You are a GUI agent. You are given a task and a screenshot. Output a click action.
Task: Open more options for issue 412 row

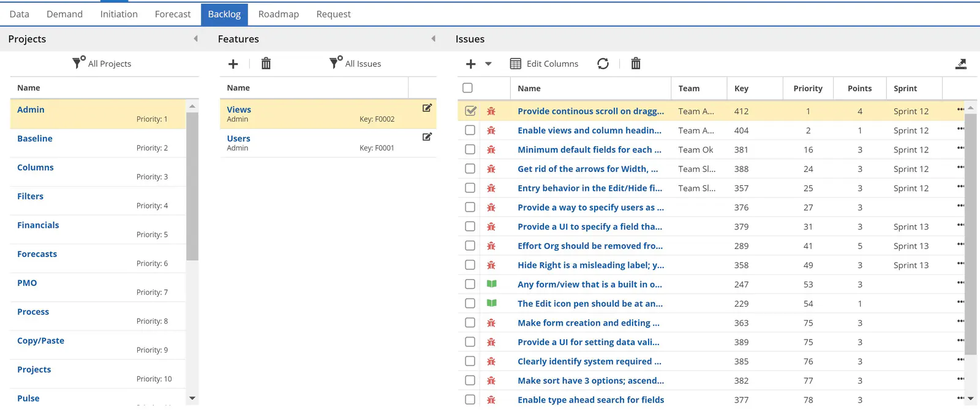960,110
